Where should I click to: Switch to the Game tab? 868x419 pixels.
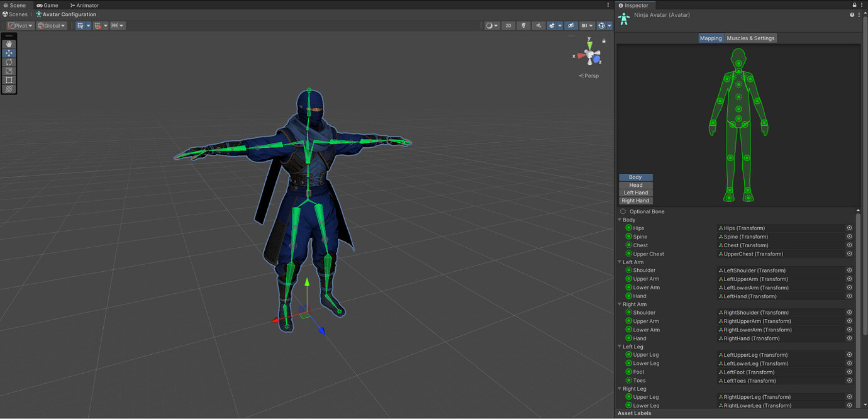47,4
